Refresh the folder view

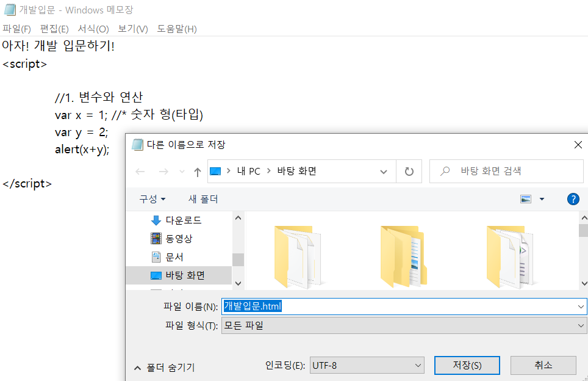click(409, 172)
